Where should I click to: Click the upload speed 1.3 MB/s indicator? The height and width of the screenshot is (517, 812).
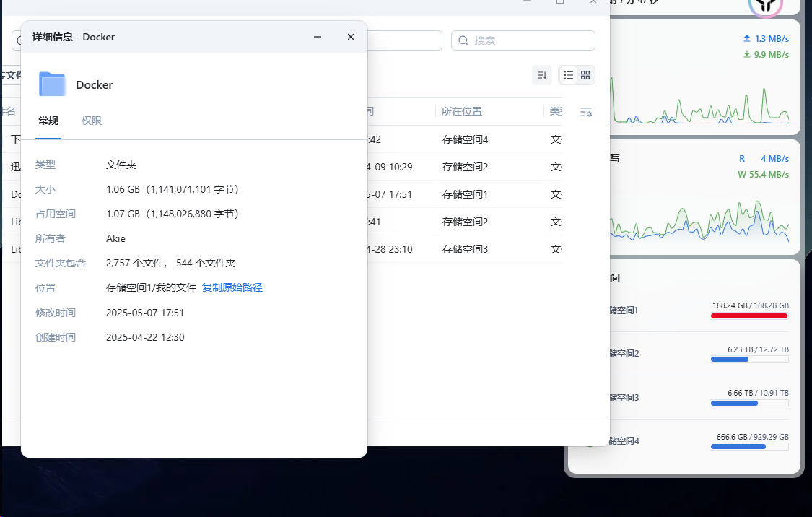766,39
